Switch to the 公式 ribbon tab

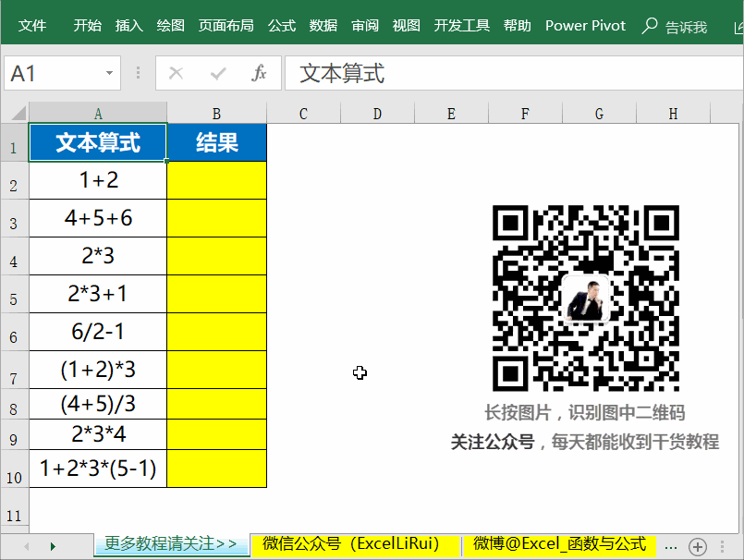click(282, 26)
